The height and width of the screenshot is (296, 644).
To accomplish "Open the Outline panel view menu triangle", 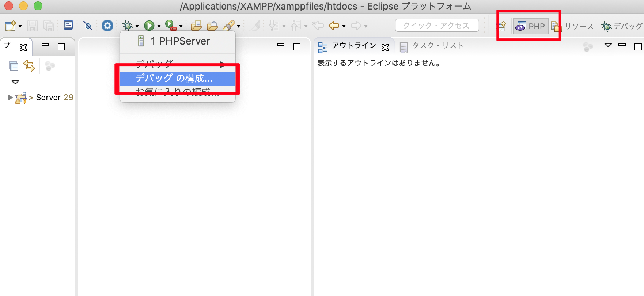I will pyautogui.click(x=608, y=45).
